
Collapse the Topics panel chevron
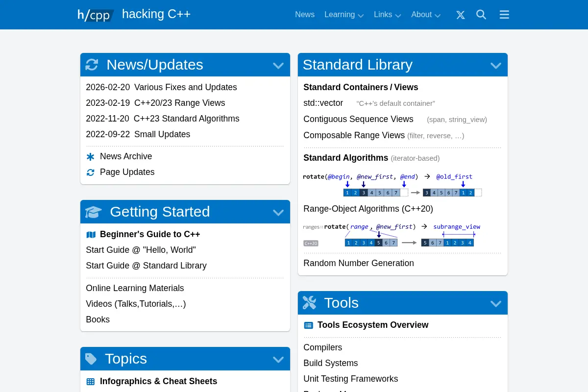tap(278, 359)
